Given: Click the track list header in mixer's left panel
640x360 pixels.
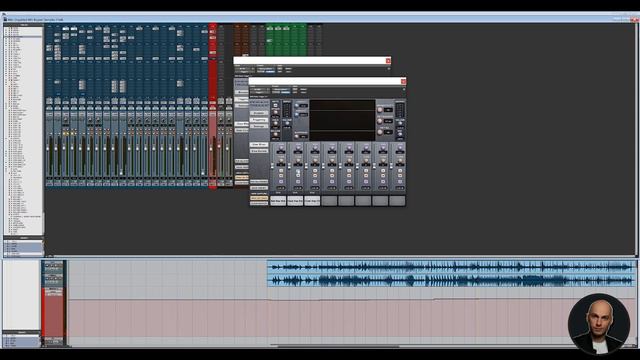Looking at the screenshot, I should pos(23,25).
